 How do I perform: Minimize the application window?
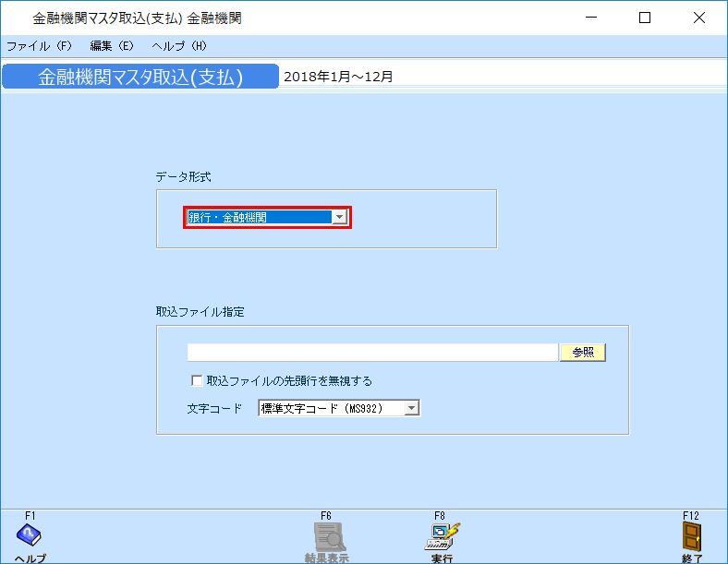pos(591,18)
